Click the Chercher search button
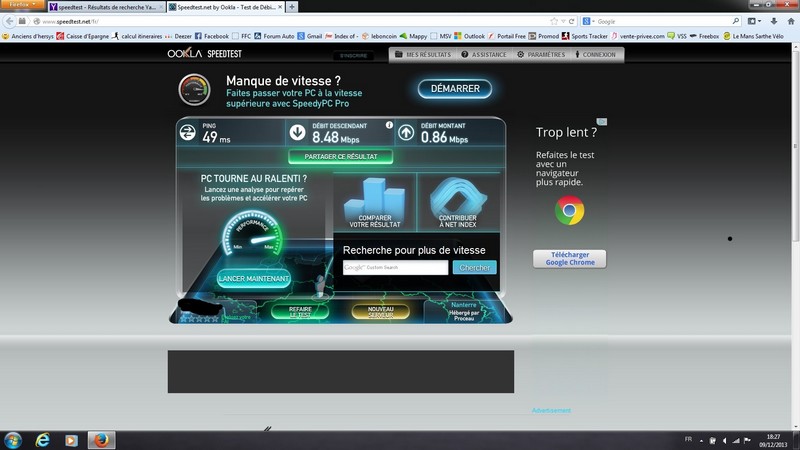 coord(474,267)
